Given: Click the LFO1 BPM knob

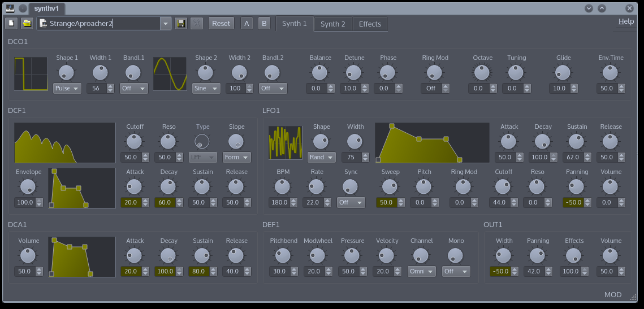Looking at the screenshot, I should pos(283,187).
